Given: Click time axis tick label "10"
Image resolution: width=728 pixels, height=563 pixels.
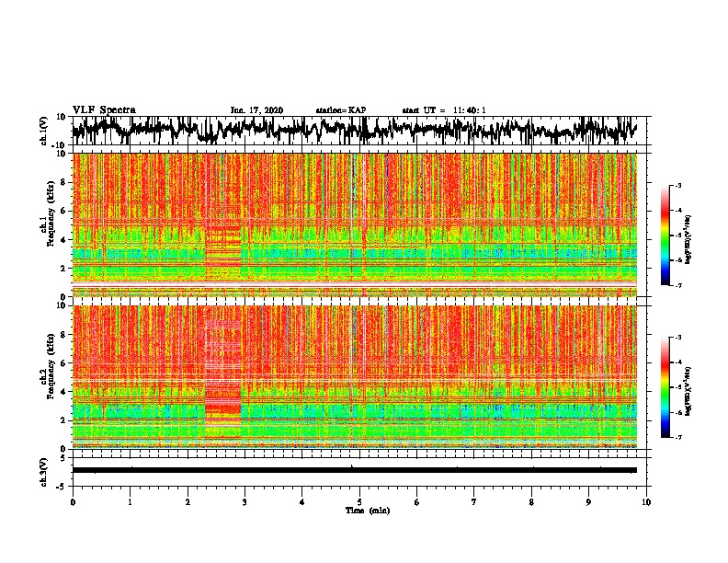Looking at the screenshot, I should (x=646, y=502).
